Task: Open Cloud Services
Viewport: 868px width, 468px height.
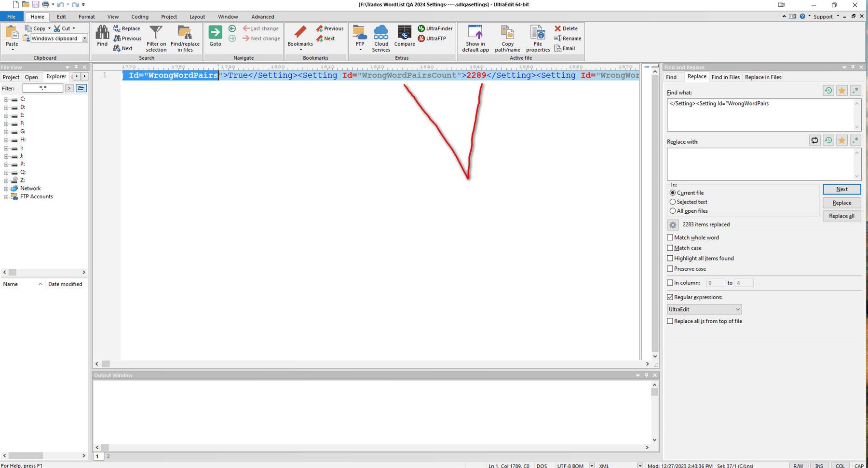Action: tap(381, 39)
